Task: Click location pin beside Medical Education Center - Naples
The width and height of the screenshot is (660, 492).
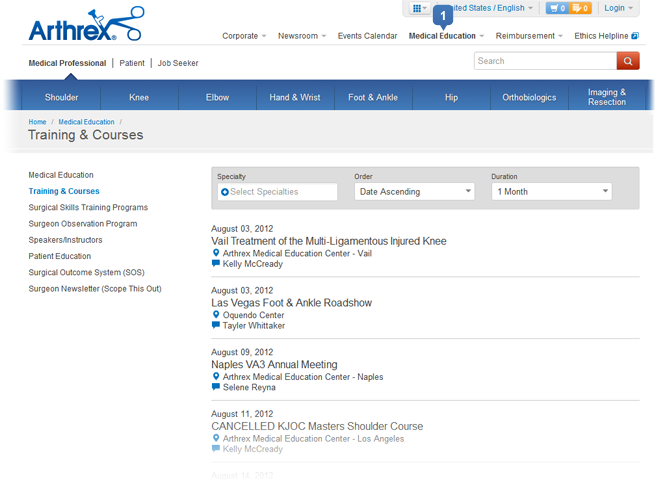Action: pyautogui.click(x=216, y=376)
